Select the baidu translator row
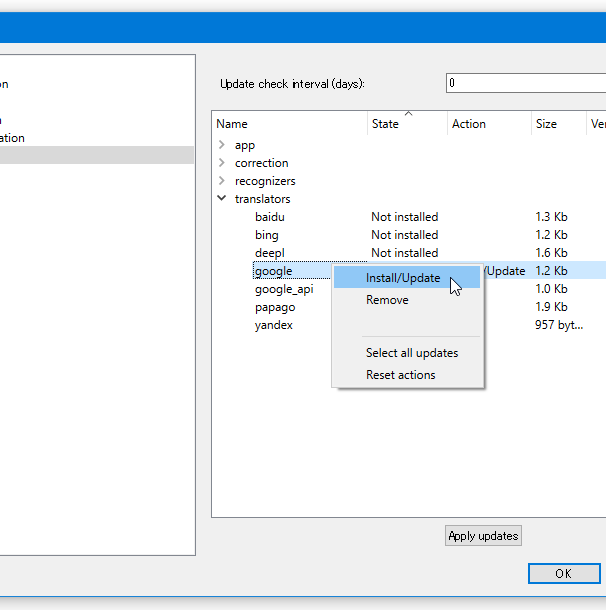The image size is (606, 610). coord(409,217)
